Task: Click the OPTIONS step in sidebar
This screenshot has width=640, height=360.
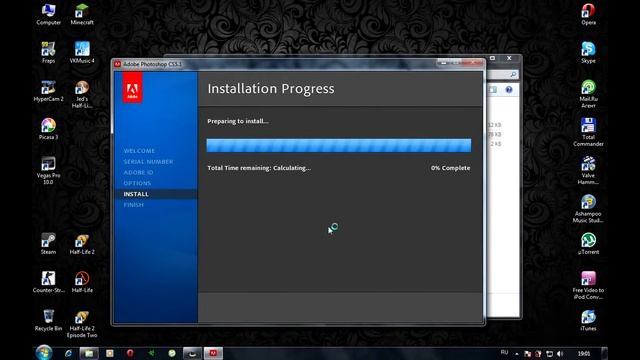Action: coord(137,183)
